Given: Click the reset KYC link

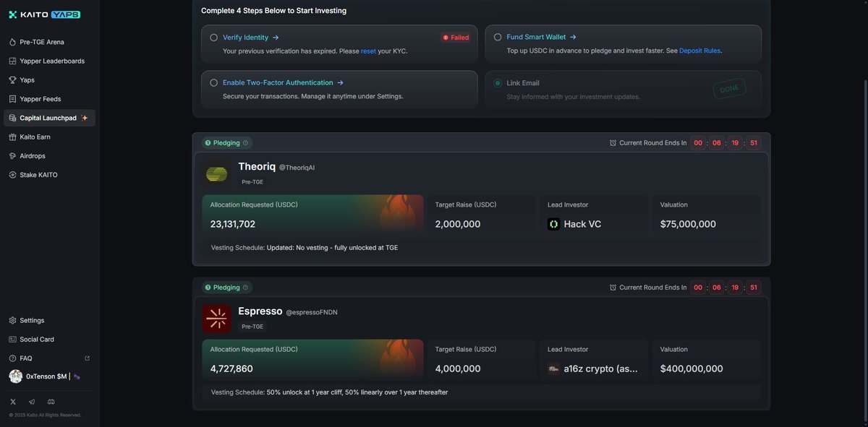Looking at the screenshot, I should tap(368, 51).
